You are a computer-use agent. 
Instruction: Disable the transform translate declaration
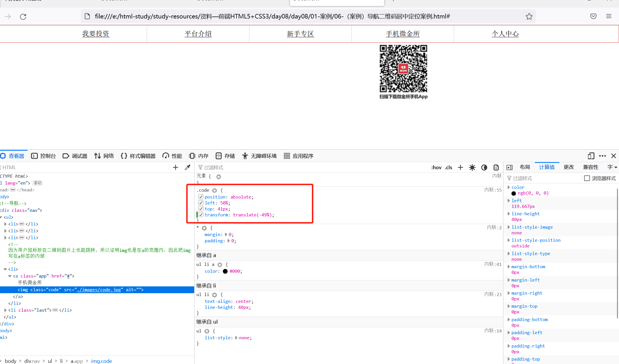[x=201, y=215]
